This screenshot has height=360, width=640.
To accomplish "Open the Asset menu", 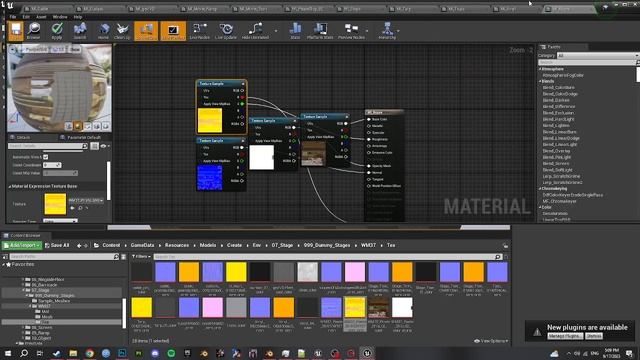I will pyautogui.click(x=41, y=17).
